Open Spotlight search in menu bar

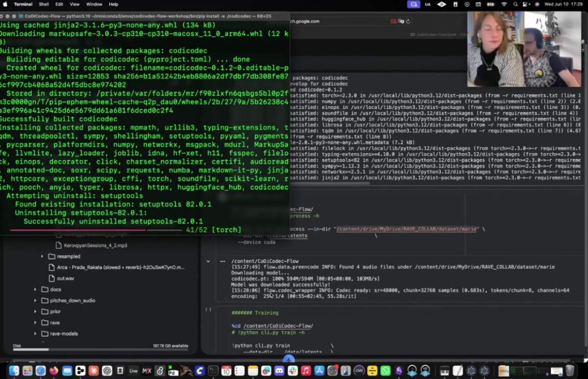tap(515, 4)
